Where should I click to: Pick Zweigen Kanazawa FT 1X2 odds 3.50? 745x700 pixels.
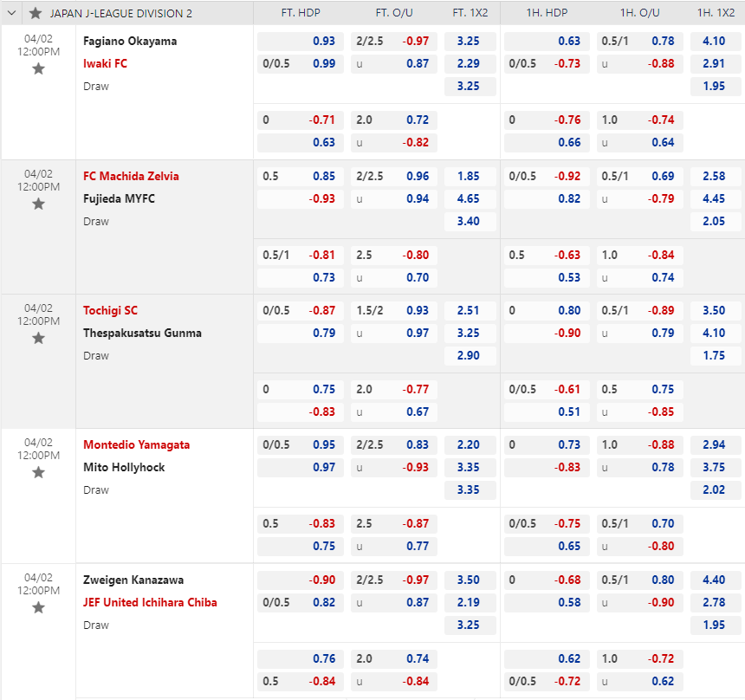pos(470,580)
